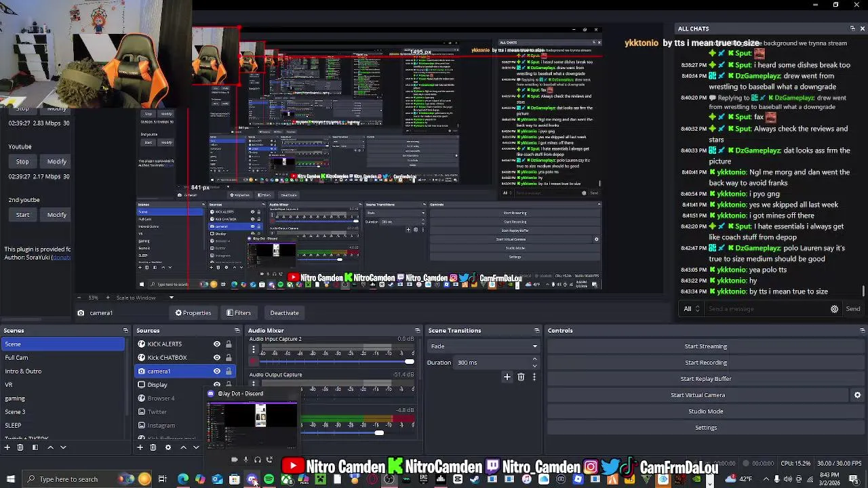Screen dimensions: 868x488
Task: Add a new scene with the plus icon
Action: tap(7, 447)
